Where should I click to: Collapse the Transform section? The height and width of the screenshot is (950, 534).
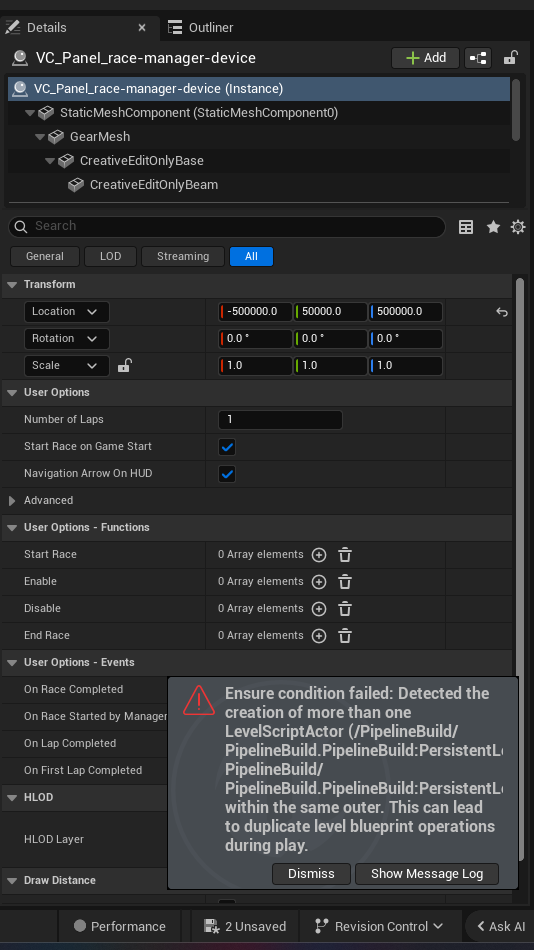click(x=12, y=285)
